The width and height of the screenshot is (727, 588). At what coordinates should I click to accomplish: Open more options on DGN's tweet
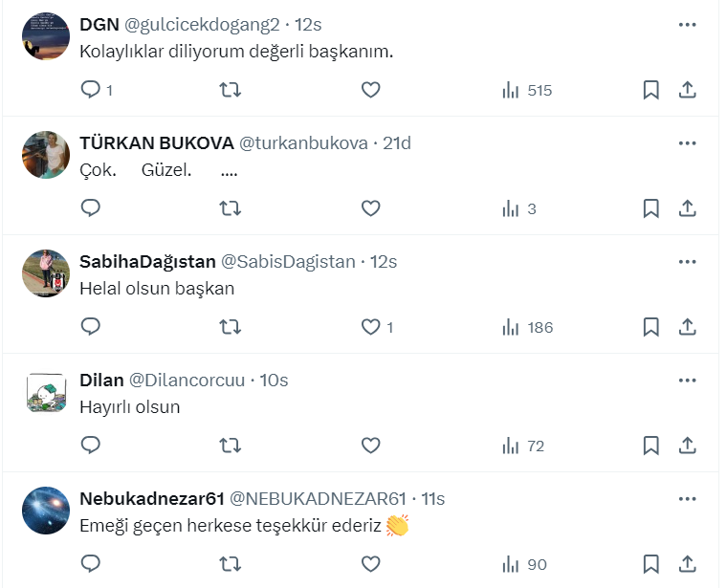point(687,25)
